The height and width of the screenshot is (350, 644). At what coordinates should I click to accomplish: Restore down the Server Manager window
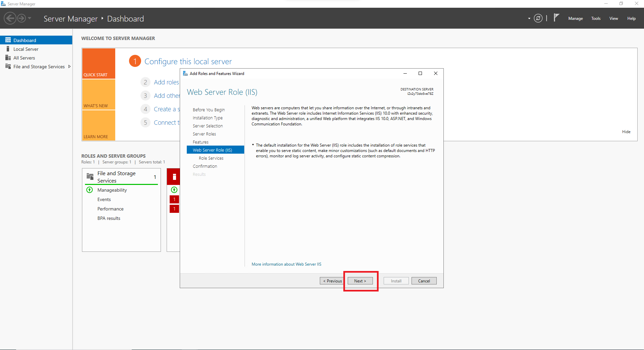[x=621, y=4]
